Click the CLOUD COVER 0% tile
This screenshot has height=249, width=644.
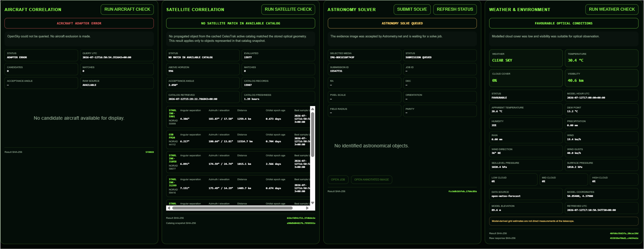coord(526,78)
